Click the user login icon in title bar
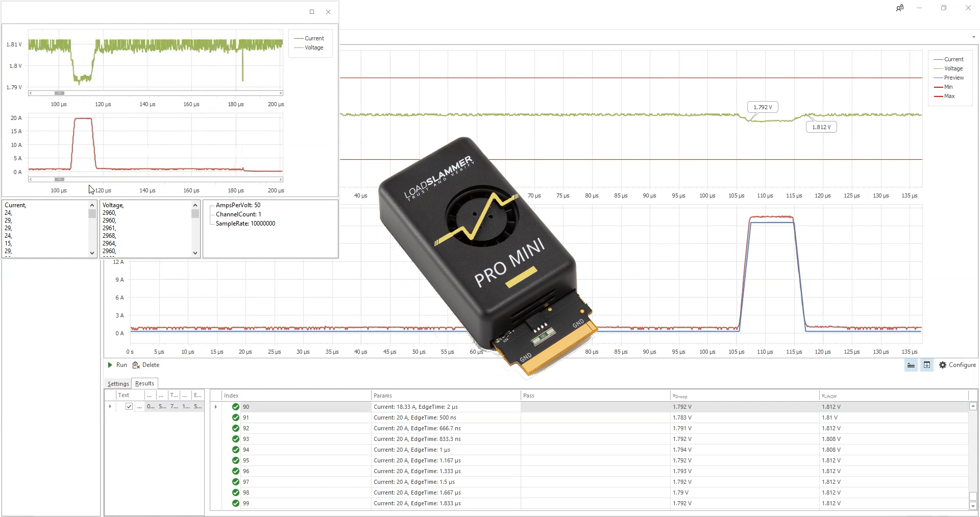Viewport: 980px width, 517px height. (900, 8)
